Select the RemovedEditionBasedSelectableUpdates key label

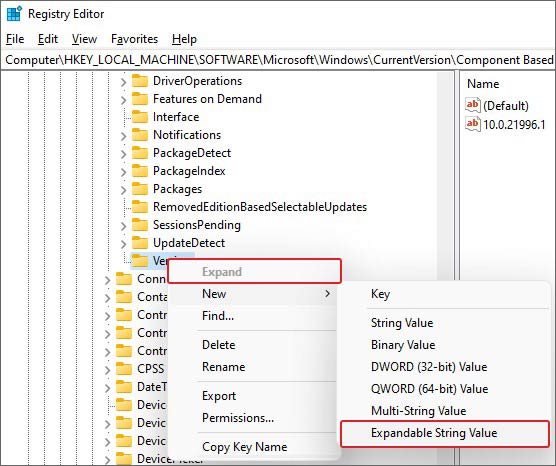click(260, 207)
